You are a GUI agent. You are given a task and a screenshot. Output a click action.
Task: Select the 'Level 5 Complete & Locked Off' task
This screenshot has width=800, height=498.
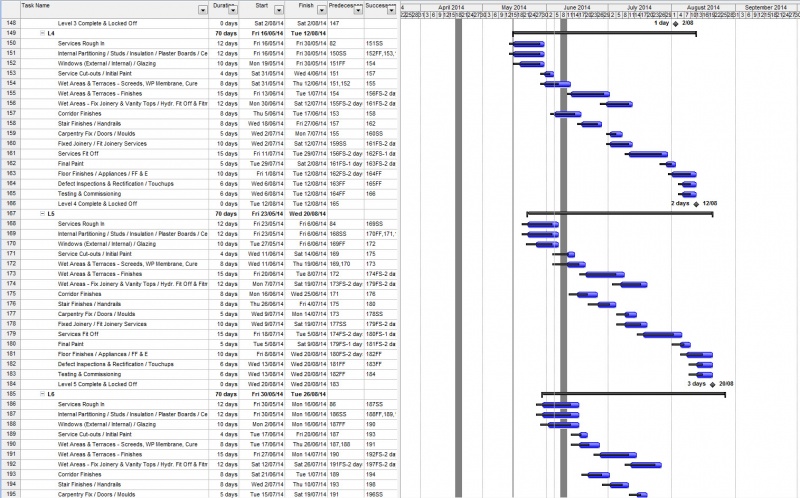click(97, 384)
